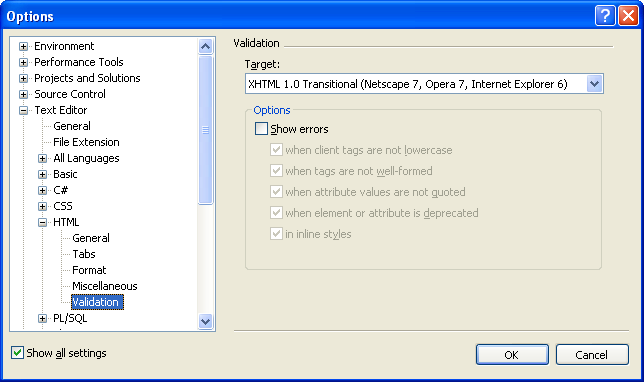Image resolution: width=644 pixels, height=382 pixels.
Task: Collapse the Text Editor node
Action: click(23, 110)
